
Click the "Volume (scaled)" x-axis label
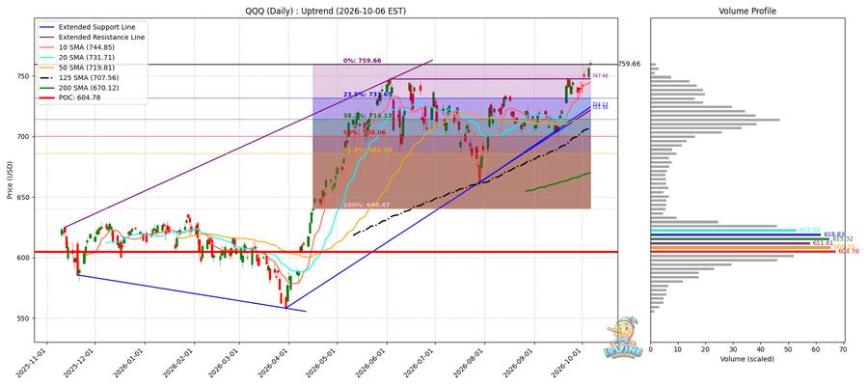point(747,359)
